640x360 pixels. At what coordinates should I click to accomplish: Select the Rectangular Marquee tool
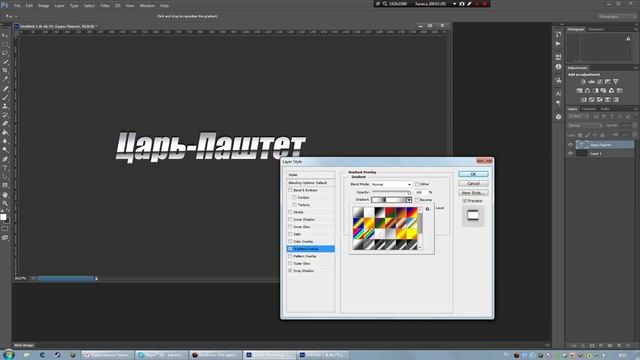coord(5,44)
